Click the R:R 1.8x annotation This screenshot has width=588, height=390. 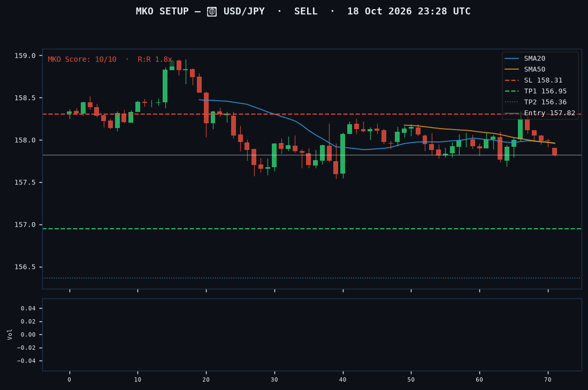click(155, 59)
